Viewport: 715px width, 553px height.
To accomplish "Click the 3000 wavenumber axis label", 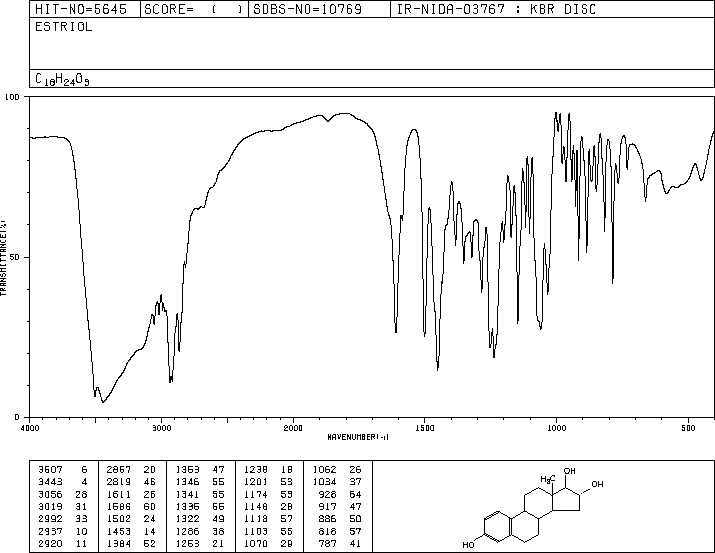I will coord(162,428).
